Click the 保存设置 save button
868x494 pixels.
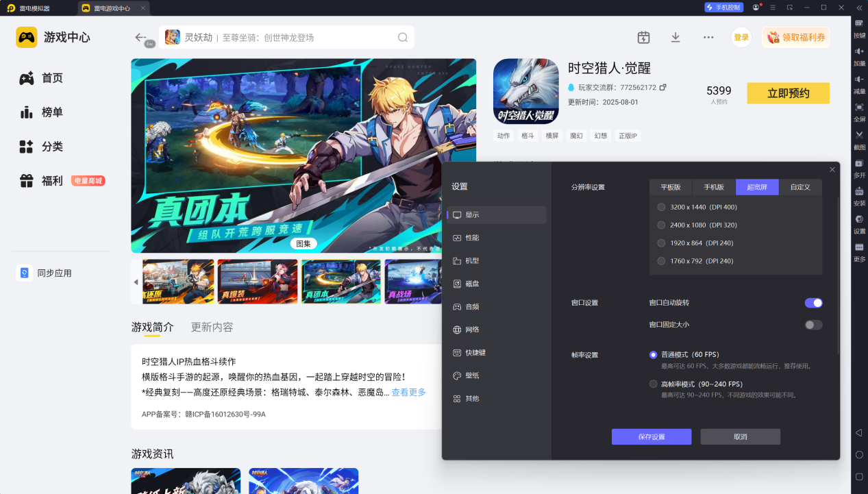point(652,437)
